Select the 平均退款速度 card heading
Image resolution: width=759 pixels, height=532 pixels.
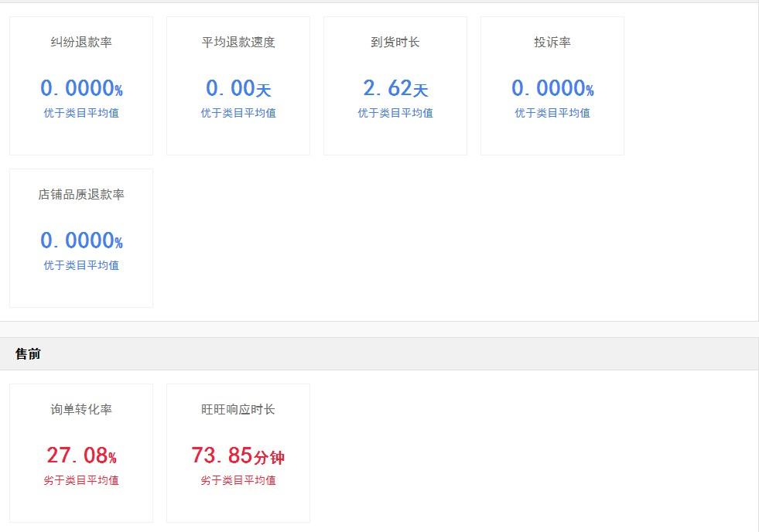pyautogui.click(x=237, y=43)
